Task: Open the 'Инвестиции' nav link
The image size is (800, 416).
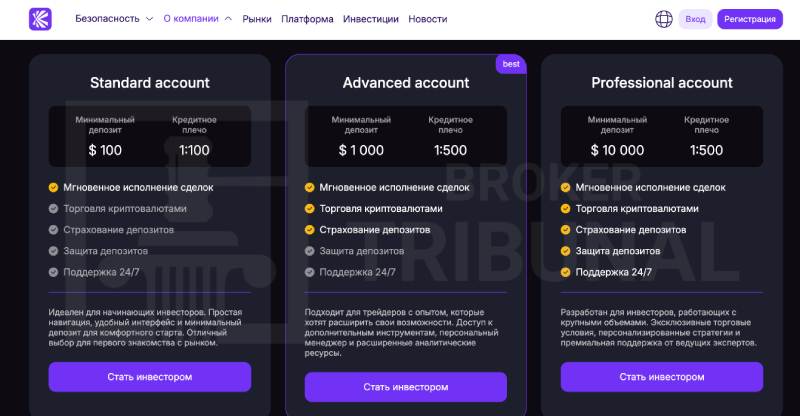Action: (371, 19)
